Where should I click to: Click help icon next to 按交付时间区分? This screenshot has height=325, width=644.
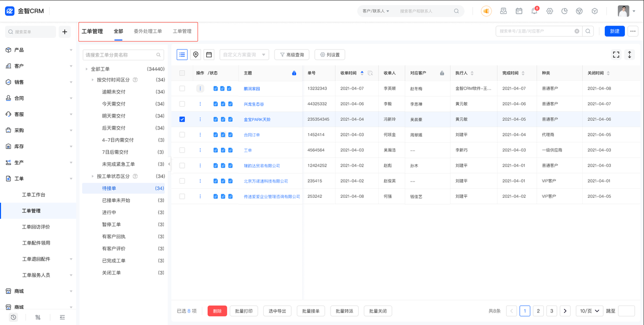pos(135,79)
